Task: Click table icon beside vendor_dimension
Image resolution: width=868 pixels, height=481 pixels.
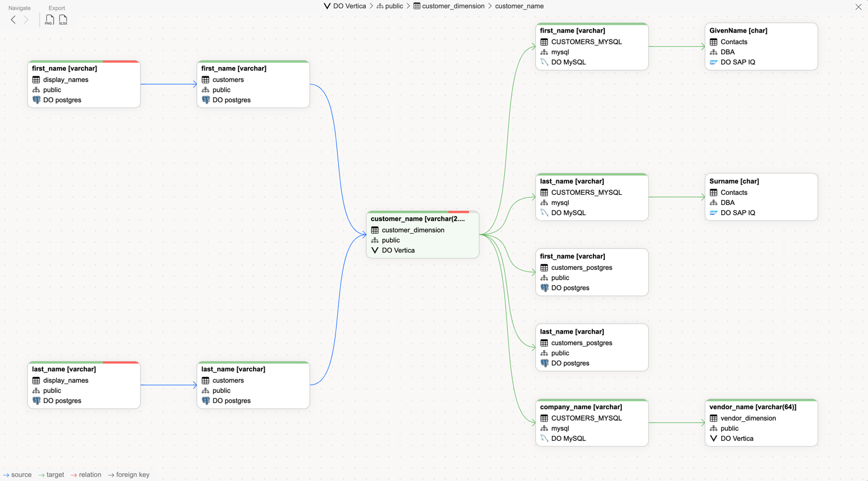Action: pos(714,418)
